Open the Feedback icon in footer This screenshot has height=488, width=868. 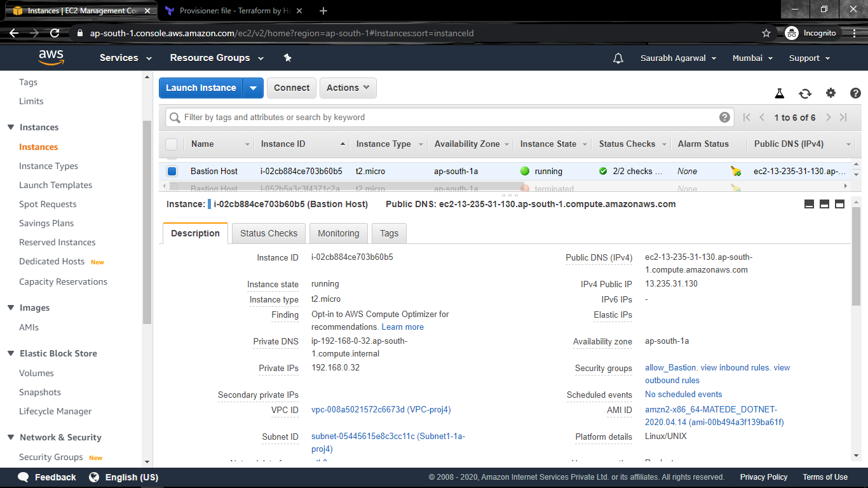click(x=23, y=477)
